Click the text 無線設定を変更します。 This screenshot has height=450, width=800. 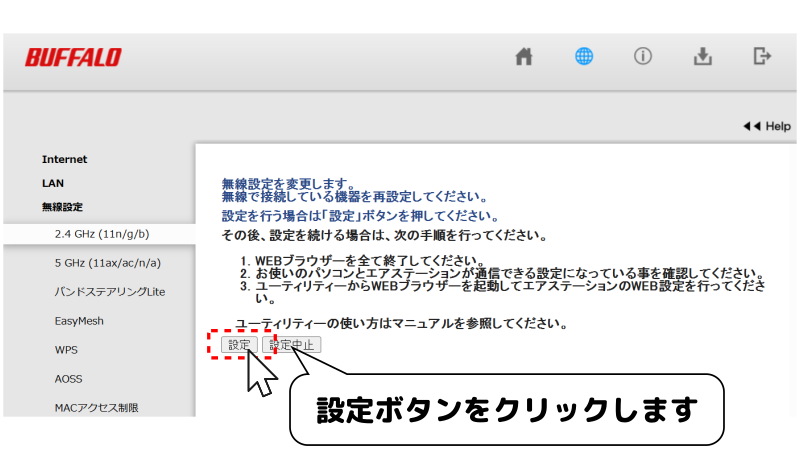coord(288,184)
